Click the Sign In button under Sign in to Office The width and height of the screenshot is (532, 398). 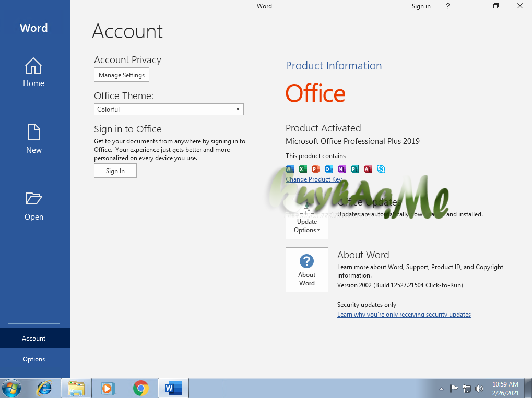coord(115,171)
